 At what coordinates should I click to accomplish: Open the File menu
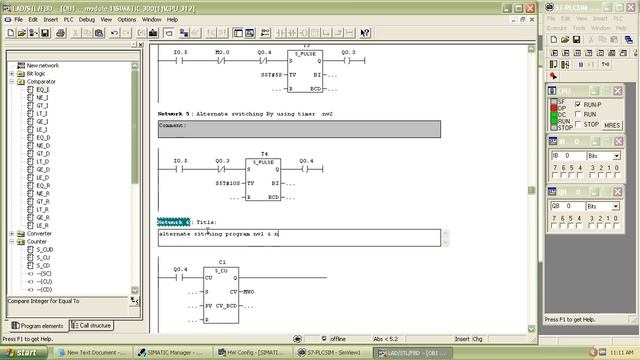[x=19, y=20]
